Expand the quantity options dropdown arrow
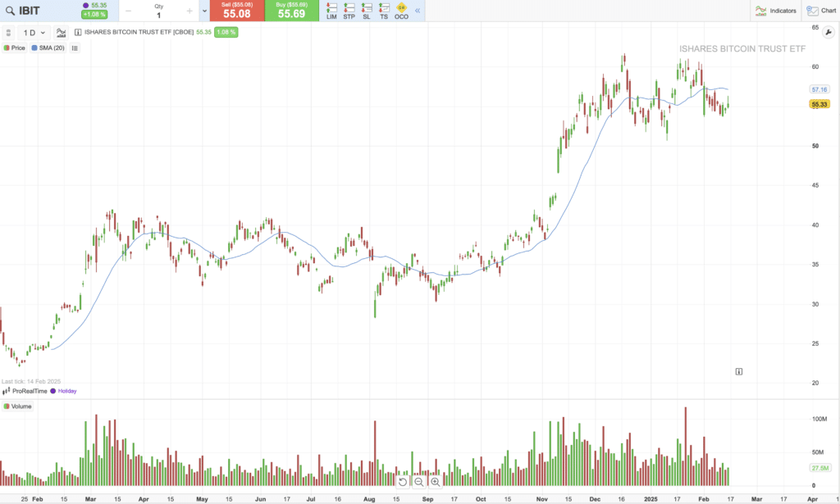 204,11
